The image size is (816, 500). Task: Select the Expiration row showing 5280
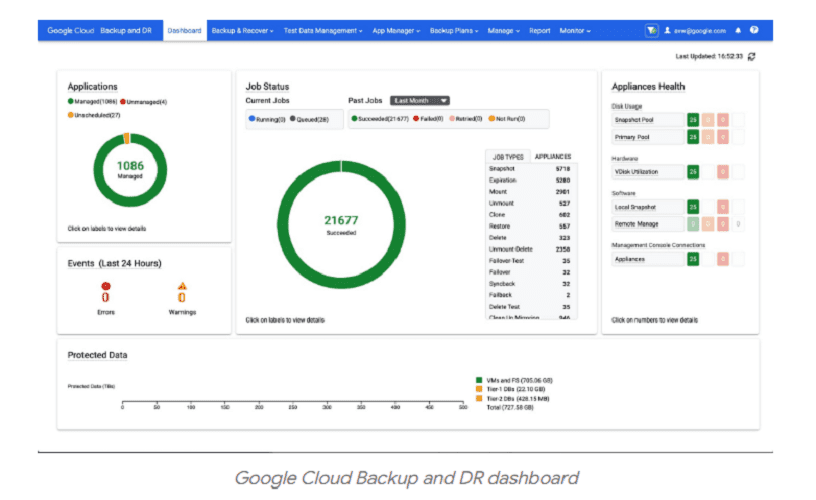pos(530,181)
